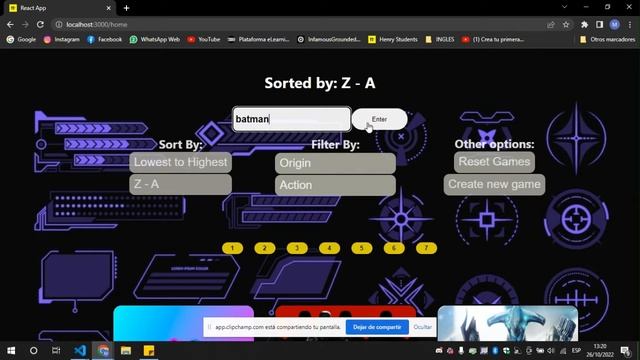Click the site info icon beside URL

coord(59,24)
